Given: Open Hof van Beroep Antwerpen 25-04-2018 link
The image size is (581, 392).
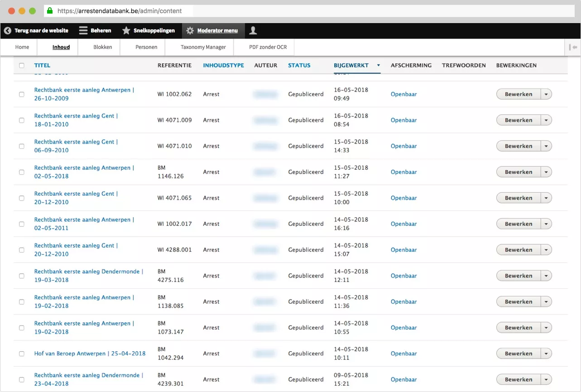Looking at the screenshot, I should tap(90, 354).
